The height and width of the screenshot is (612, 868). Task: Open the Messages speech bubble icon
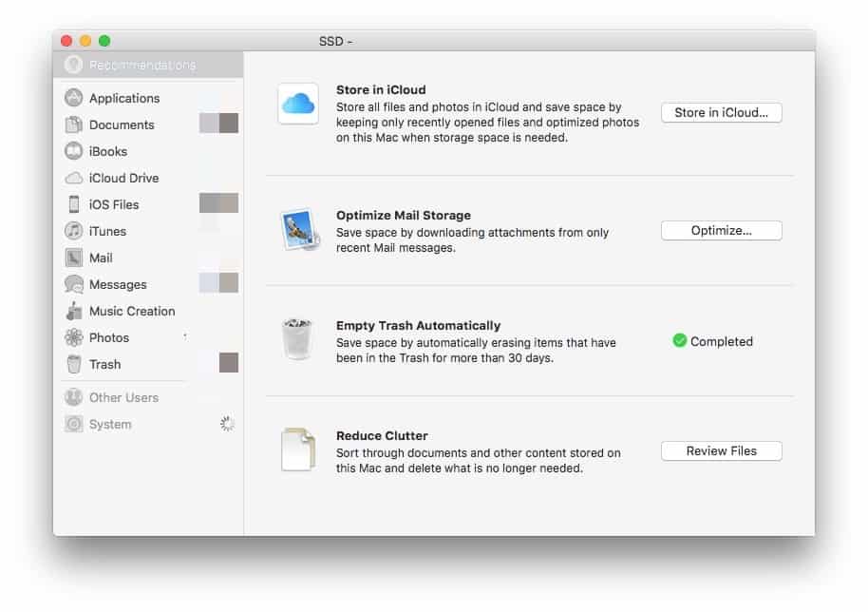point(73,284)
